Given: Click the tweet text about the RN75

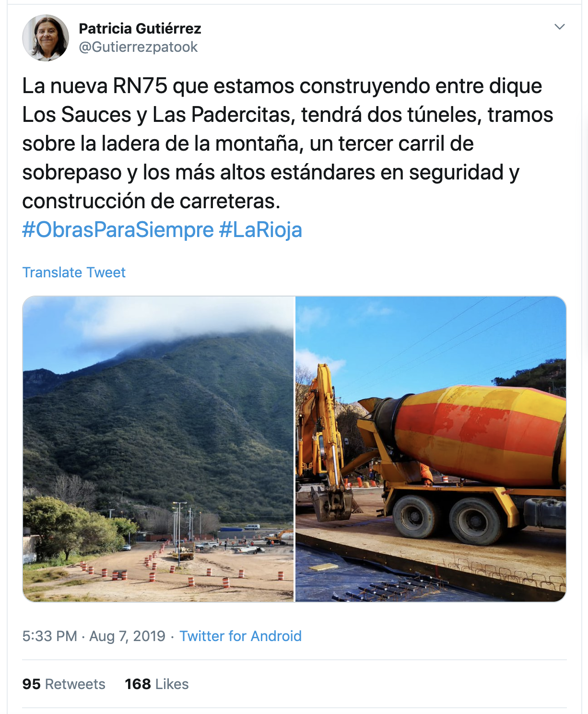Looking at the screenshot, I should click(x=288, y=143).
